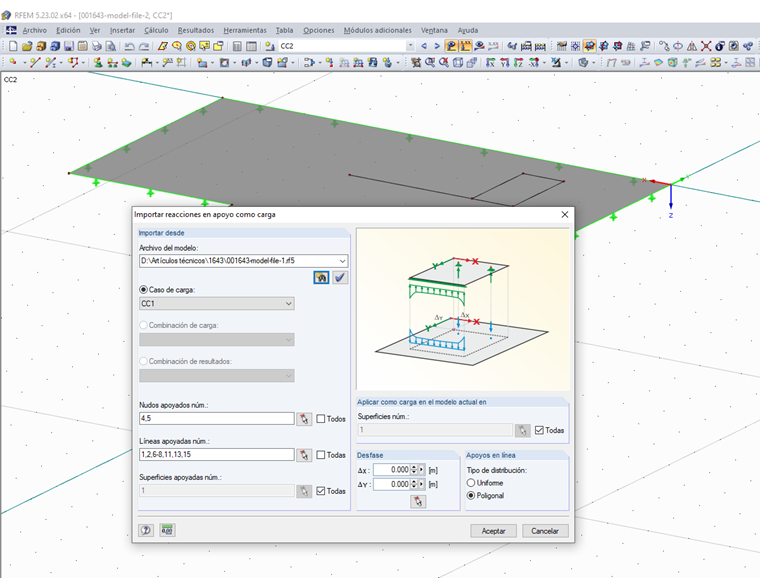Click the Print icon in the toolbar
The height and width of the screenshot is (587, 760).
pos(97,46)
